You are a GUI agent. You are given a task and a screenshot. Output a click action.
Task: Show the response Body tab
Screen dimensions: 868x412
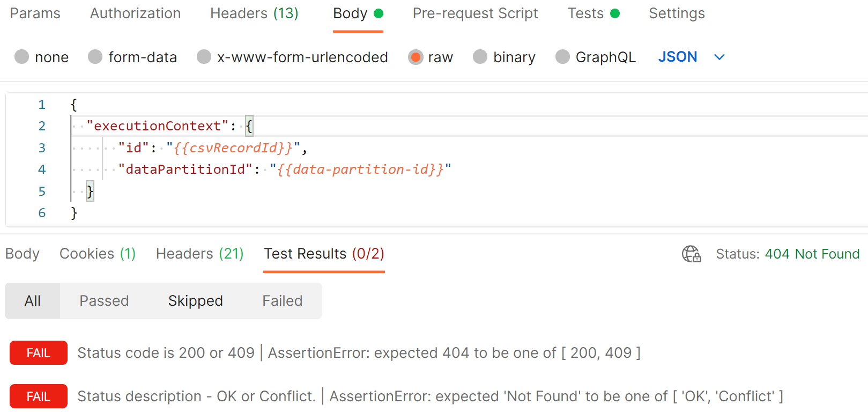point(23,254)
